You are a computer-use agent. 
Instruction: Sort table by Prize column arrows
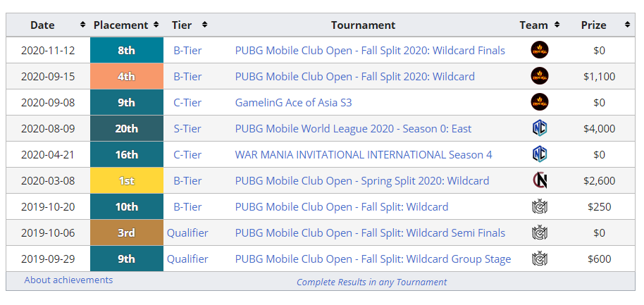[627, 25]
